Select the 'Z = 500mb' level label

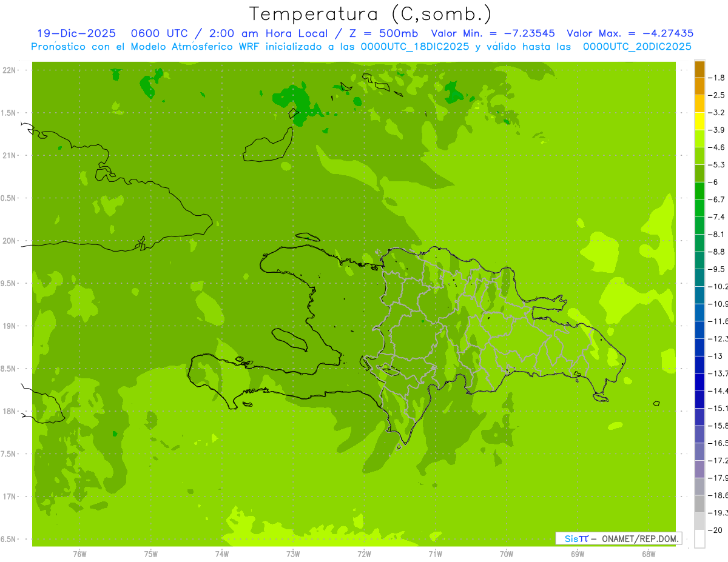point(383,33)
